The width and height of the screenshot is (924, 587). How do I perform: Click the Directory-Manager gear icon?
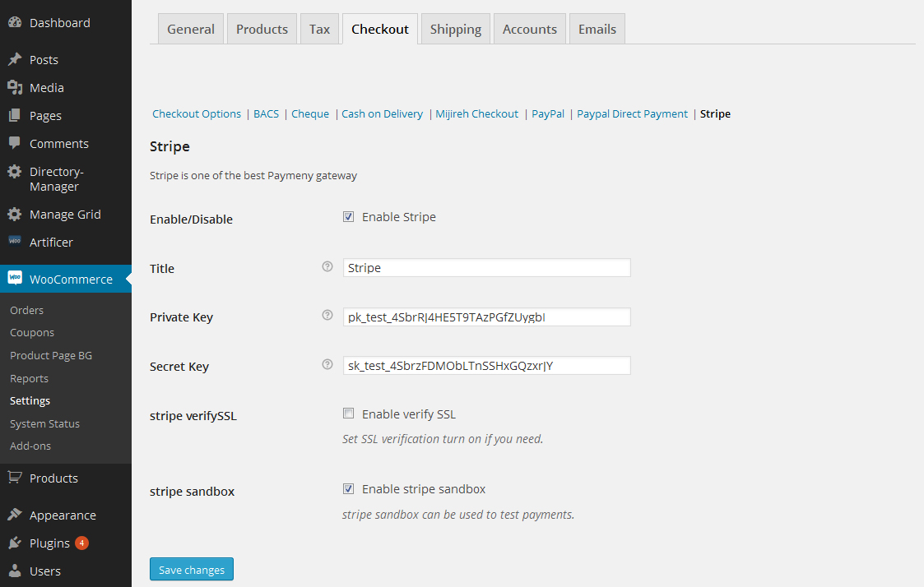point(15,171)
